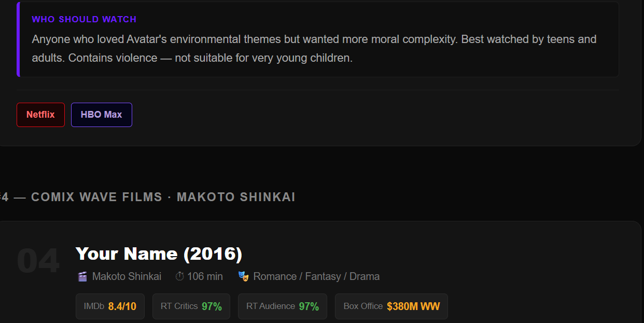Click the Your Name (2016) movie title

tap(159, 254)
